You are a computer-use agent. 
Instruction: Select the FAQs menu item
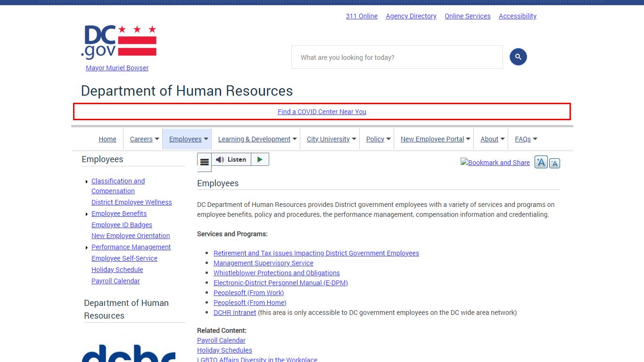coord(523,139)
